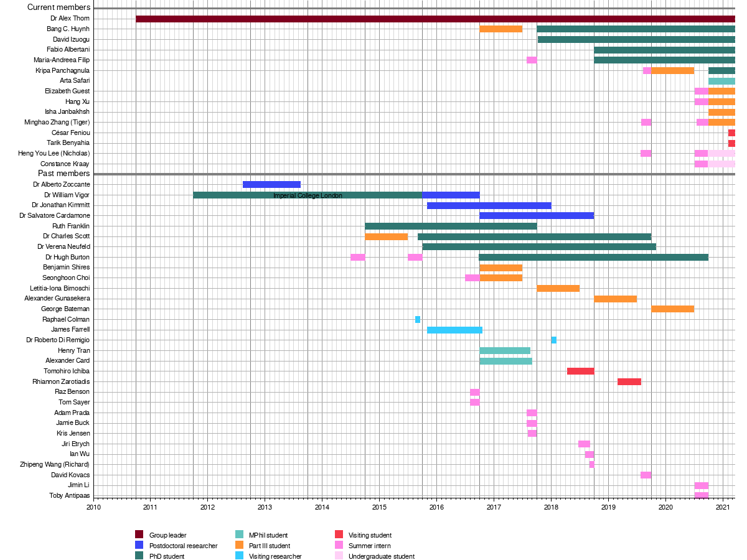
Task: Click Dr Alex Thom's group leader bar
Action: 435,19
